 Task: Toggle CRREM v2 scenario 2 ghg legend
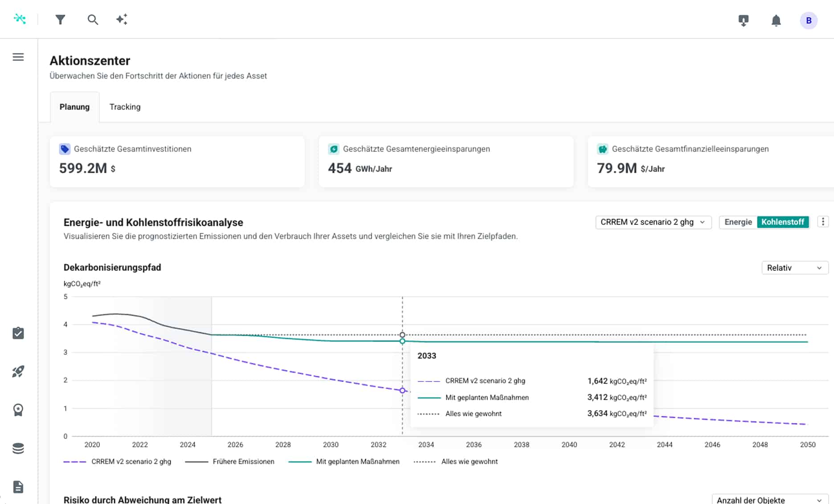(x=117, y=462)
